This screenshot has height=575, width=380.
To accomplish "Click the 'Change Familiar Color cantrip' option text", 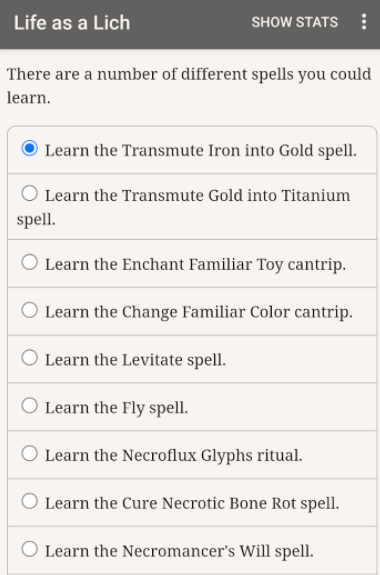I will 236,312.
